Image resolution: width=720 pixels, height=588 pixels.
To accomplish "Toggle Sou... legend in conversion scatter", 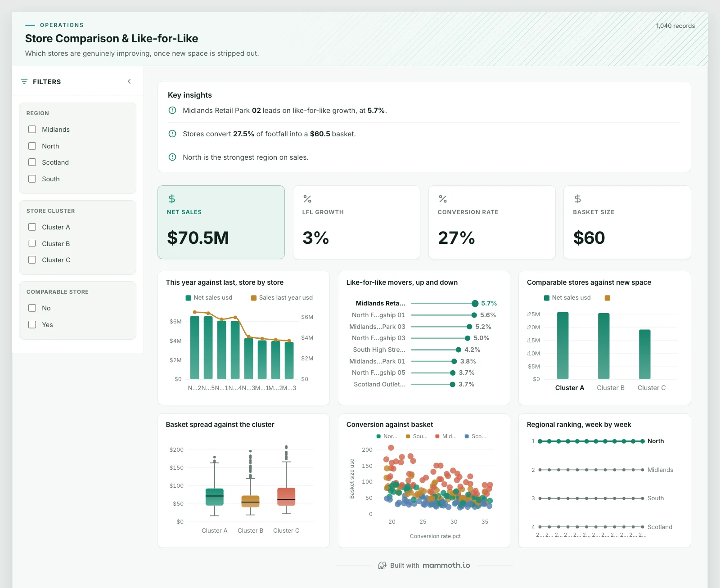I will point(417,436).
